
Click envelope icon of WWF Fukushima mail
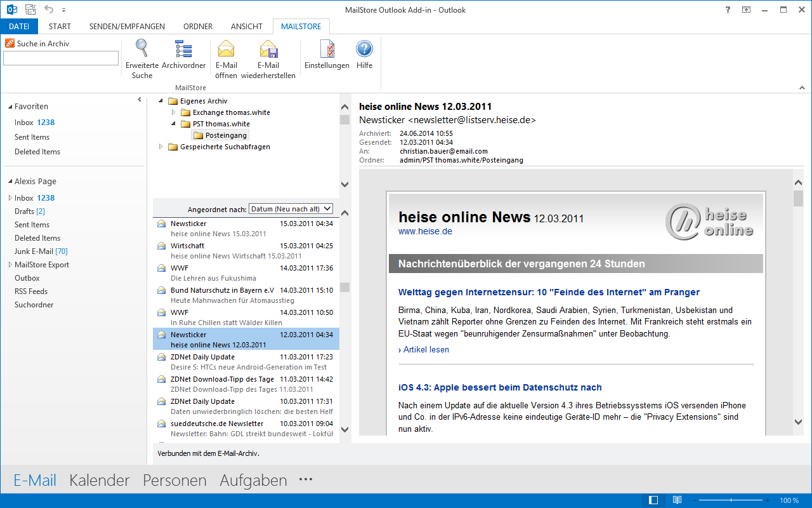[161, 268]
